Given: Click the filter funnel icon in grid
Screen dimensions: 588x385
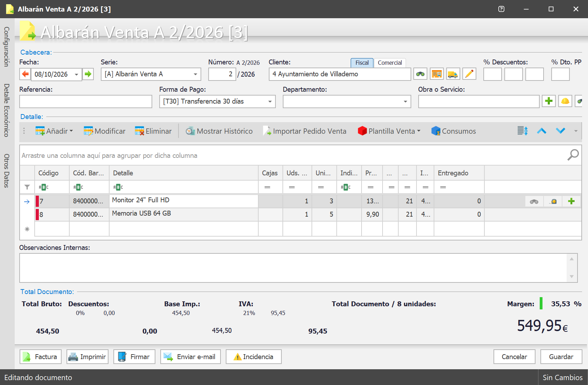Looking at the screenshot, I should tap(27, 187).
